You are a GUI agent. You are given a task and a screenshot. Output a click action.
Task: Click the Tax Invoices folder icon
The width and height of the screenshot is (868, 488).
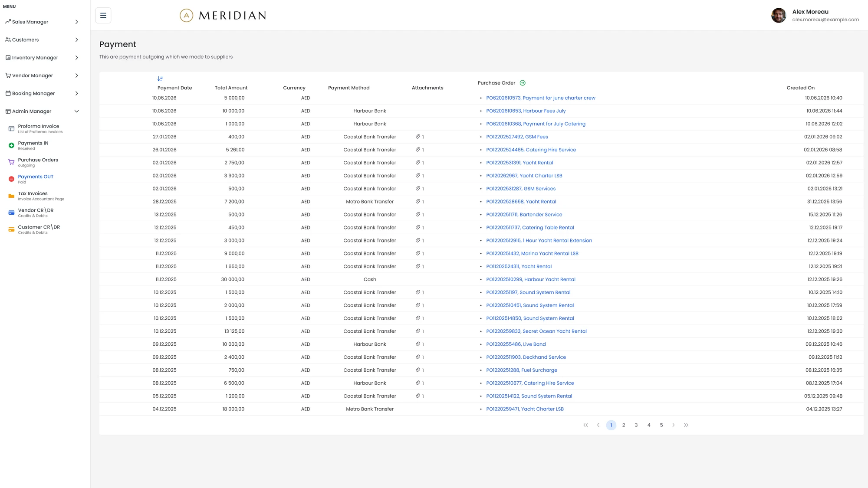tap(12, 196)
